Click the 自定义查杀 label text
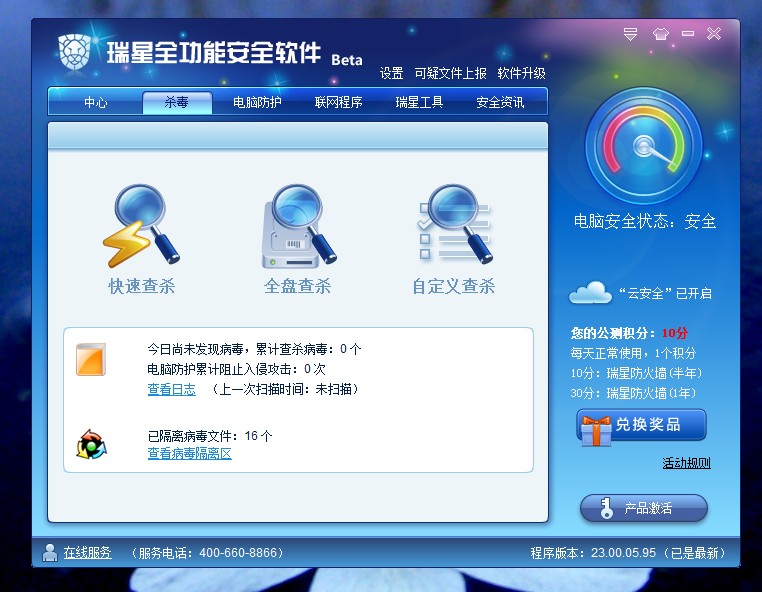Viewport: 762px width, 592px height. click(x=454, y=286)
